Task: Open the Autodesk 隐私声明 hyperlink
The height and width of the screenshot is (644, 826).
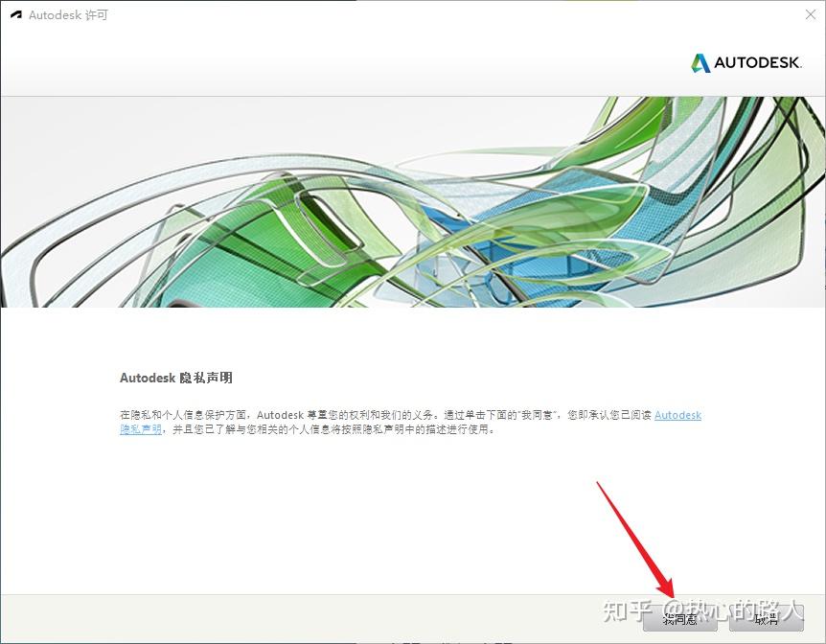Action: point(677,415)
